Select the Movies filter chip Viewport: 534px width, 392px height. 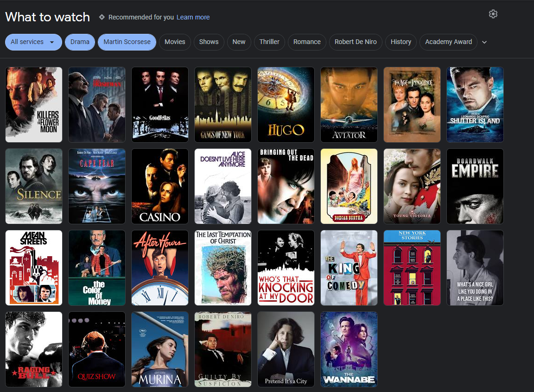tap(175, 42)
